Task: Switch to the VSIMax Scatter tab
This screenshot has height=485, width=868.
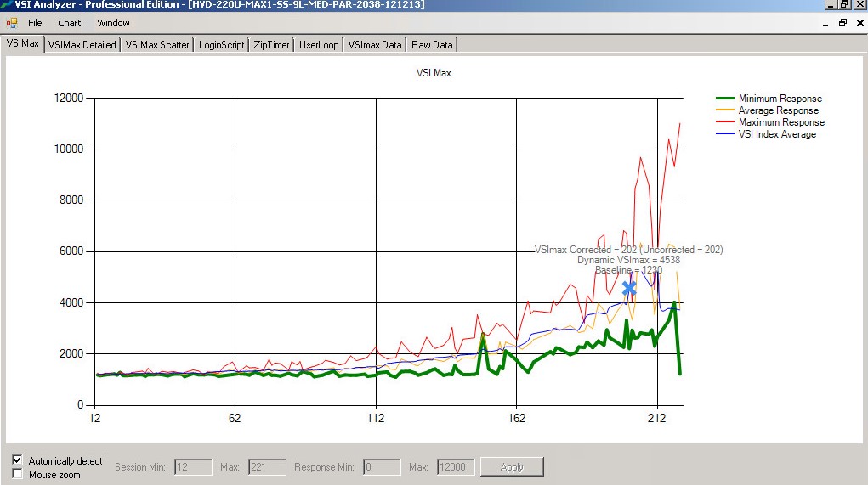Action: tap(157, 45)
